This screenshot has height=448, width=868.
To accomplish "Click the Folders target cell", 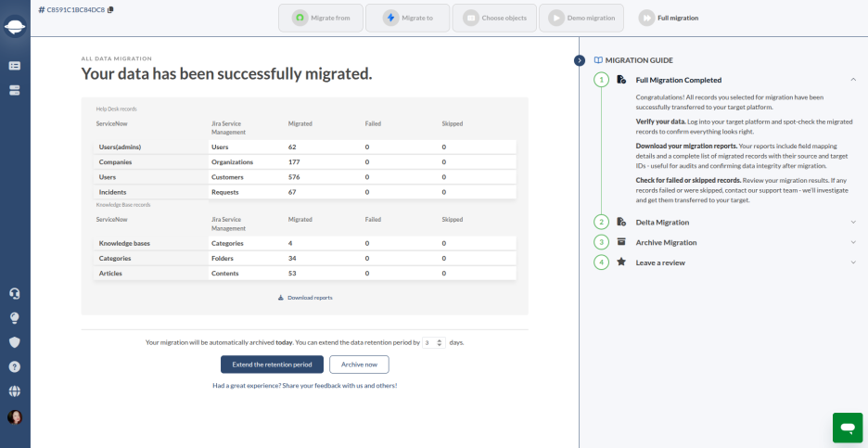I will [222, 258].
